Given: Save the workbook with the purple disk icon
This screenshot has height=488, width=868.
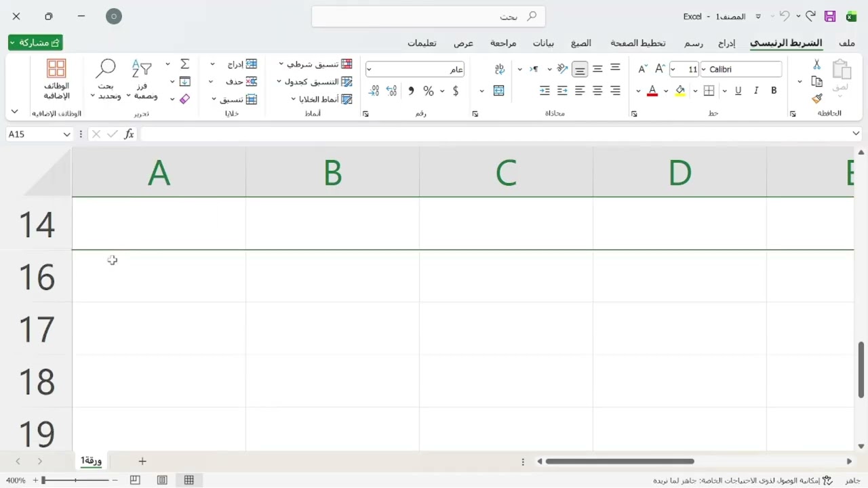Looking at the screenshot, I should coord(830,16).
